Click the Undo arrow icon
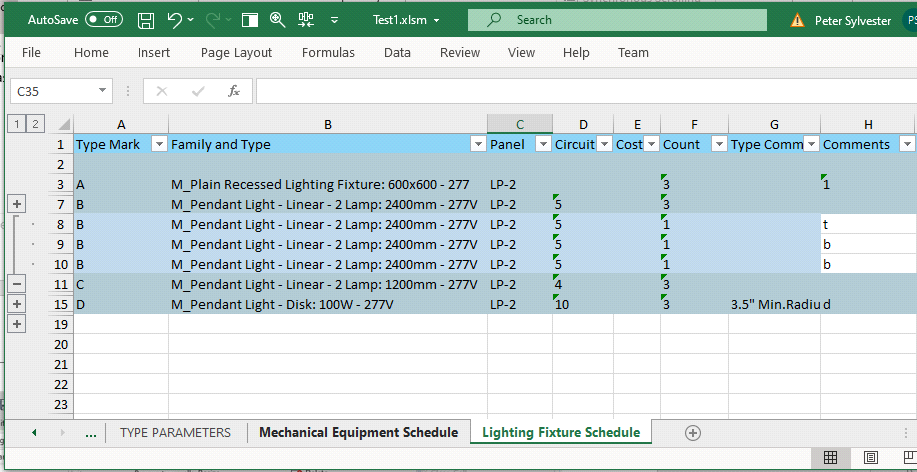This screenshot has height=472, width=917. (x=175, y=19)
